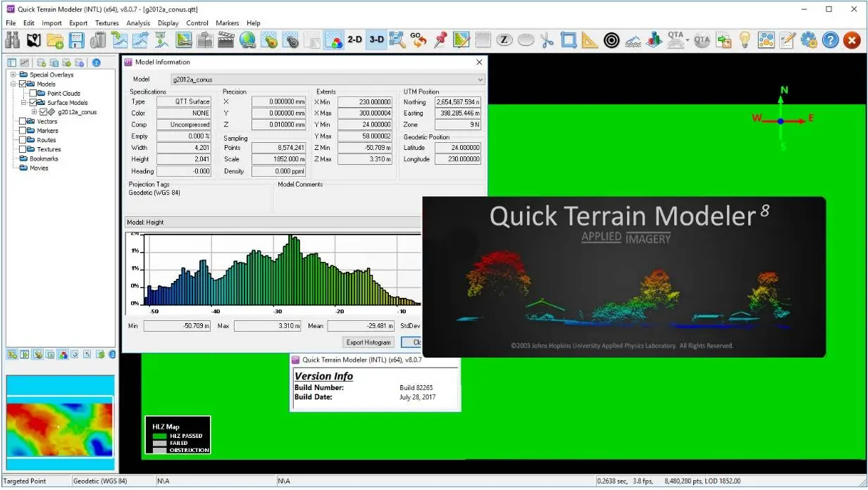868x490 pixels.
Task: Toggle the Markers checkbox in layer tree
Action: pyautogui.click(x=23, y=130)
